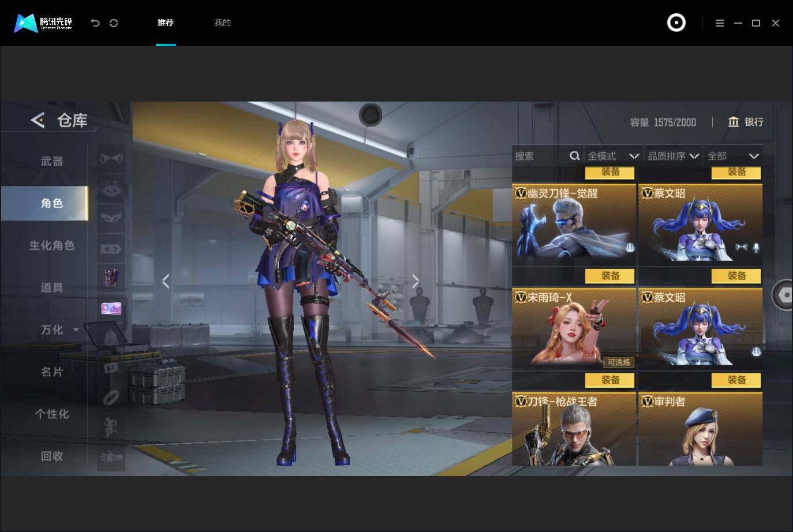Screen dimensions: 793x532
Task: Open the 品质排序 sort dropdown
Action: tap(674, 156)
